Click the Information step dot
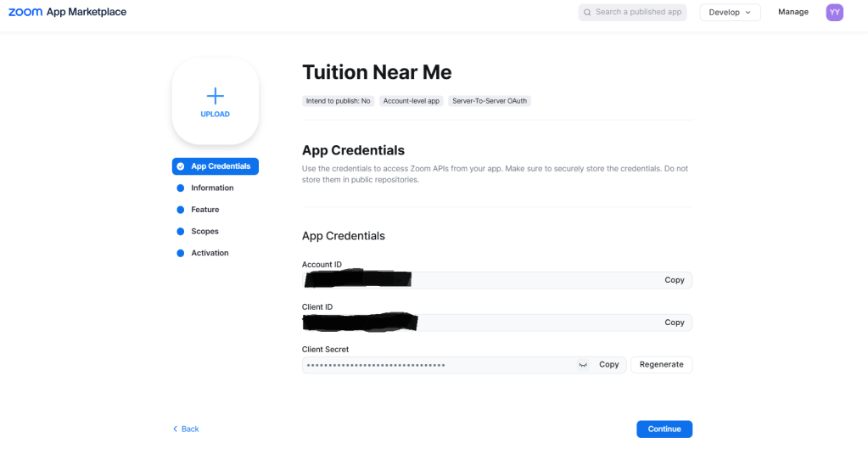 tap(181, 188)
